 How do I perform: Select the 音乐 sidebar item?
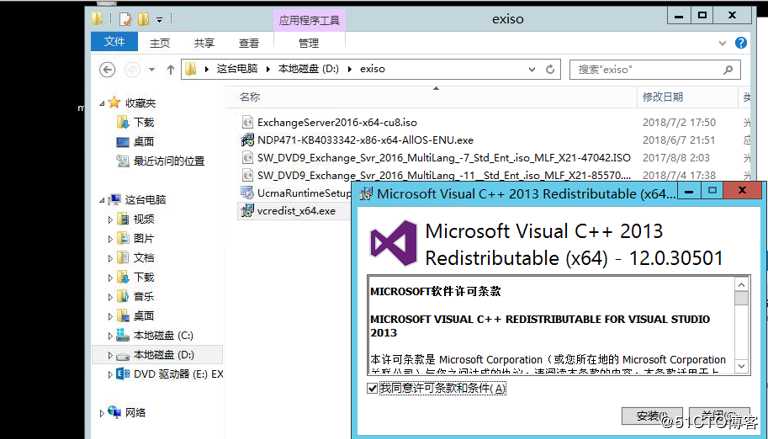pyautogui.click(x=144, y=296)
